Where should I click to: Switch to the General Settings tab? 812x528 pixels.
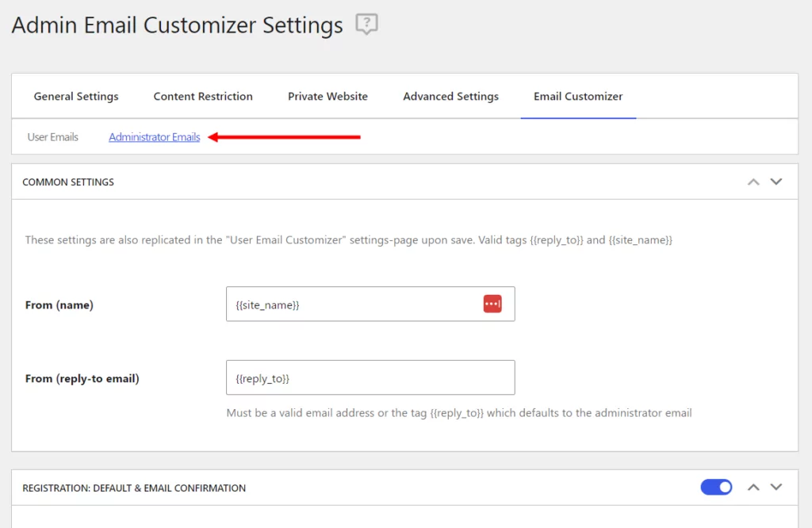pos(76,96)
